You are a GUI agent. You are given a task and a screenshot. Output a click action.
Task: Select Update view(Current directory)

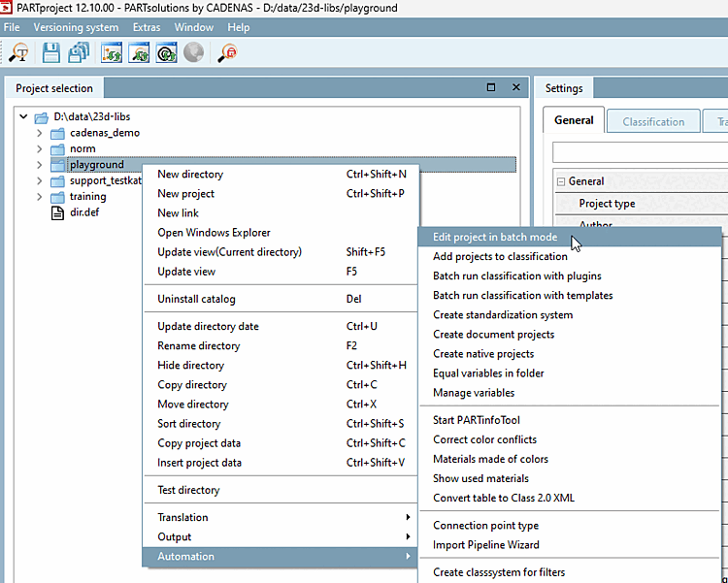(281, 252)
